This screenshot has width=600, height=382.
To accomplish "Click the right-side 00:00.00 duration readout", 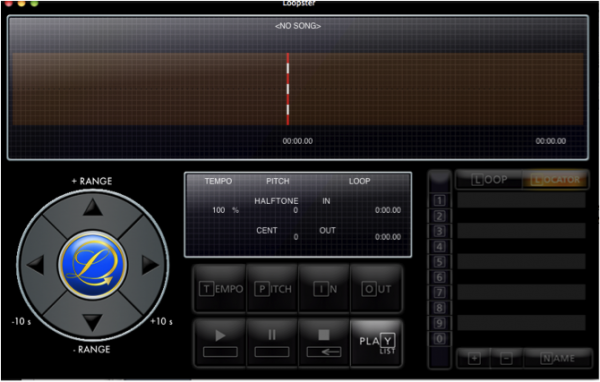I will click(551, 141).
